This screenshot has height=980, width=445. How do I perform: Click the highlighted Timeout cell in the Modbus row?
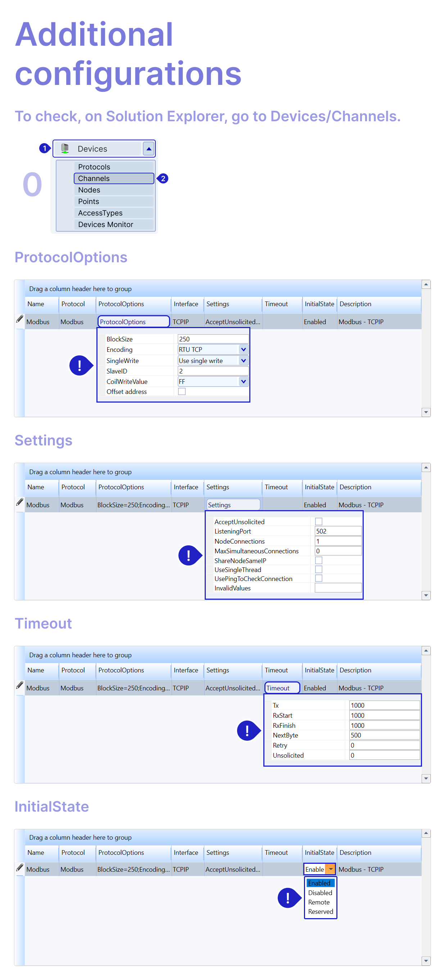click(x=282, y=688)
